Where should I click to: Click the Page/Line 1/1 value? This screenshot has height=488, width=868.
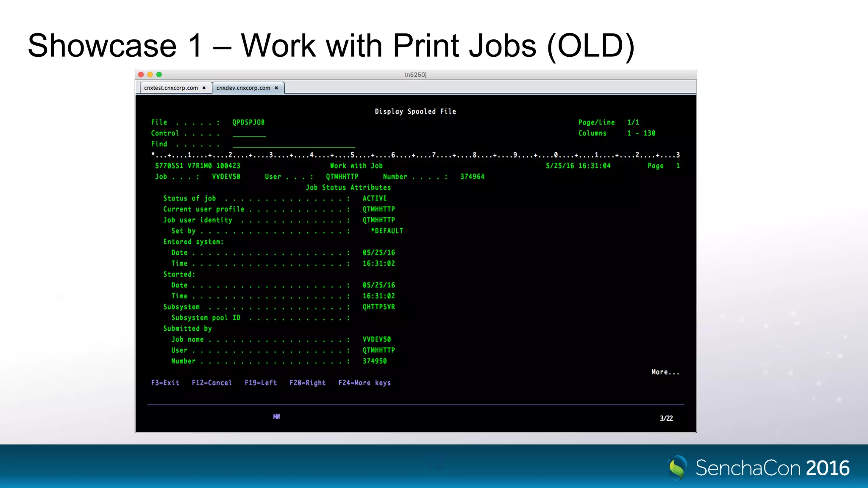tap(633, 122)
